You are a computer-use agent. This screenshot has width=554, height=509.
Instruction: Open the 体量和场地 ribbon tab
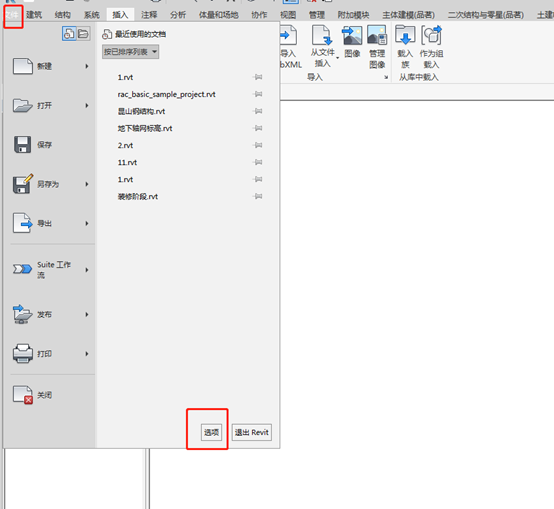[x=218, y=15]
